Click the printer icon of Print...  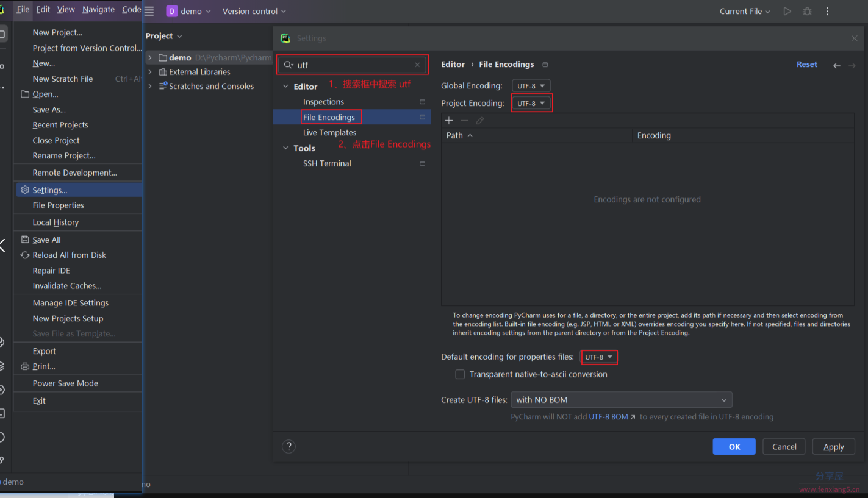pyautogui.click(x=25, y=366)
